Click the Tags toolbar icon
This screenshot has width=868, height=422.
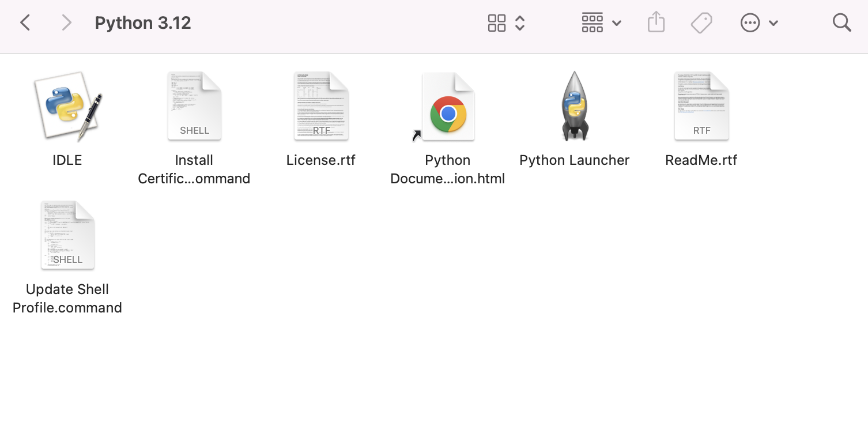pos(701,23)
